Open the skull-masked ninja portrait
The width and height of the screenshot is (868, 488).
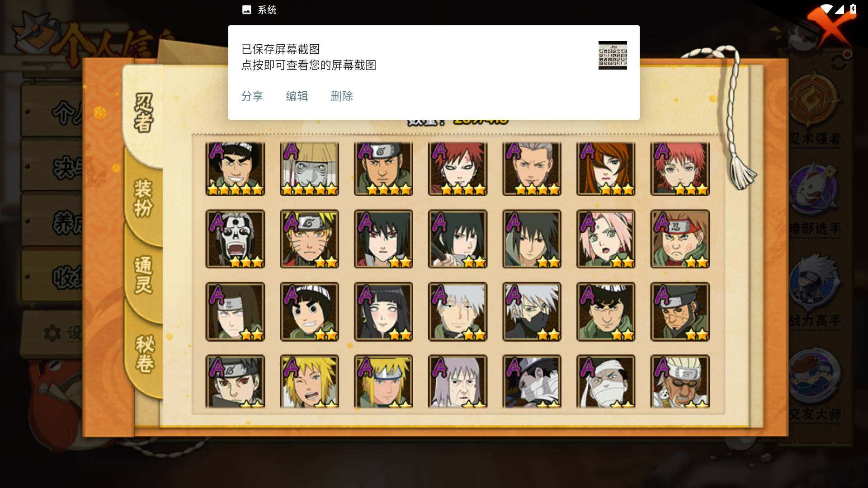click(x=235, y=239)
